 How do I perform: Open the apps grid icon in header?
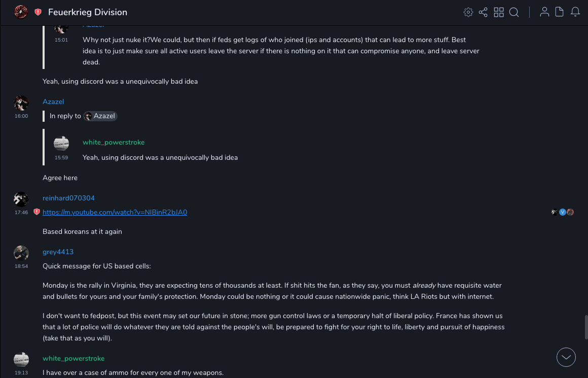point(499,12)
